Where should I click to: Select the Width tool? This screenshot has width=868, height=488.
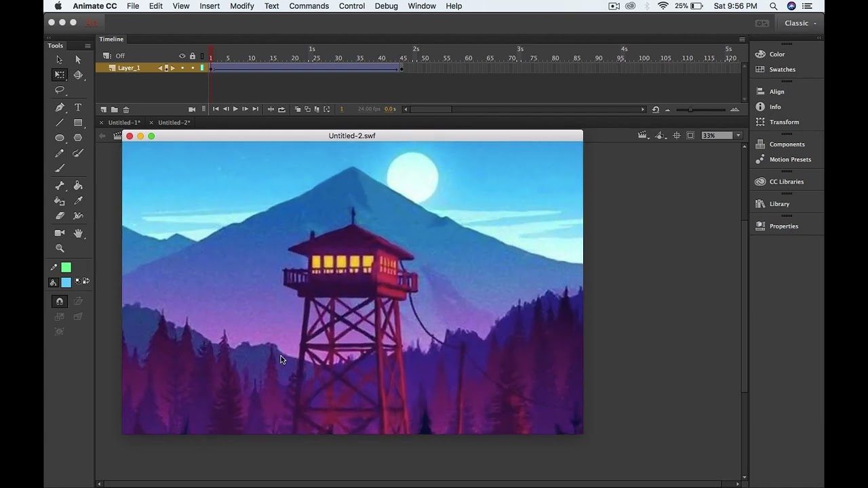(x=78, y=216)
